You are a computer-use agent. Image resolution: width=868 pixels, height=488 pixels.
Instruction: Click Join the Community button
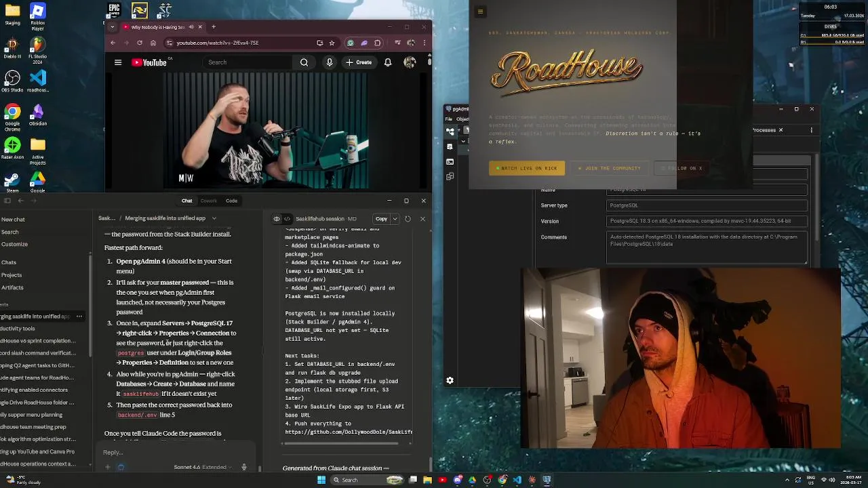click(x=610, y=168)
